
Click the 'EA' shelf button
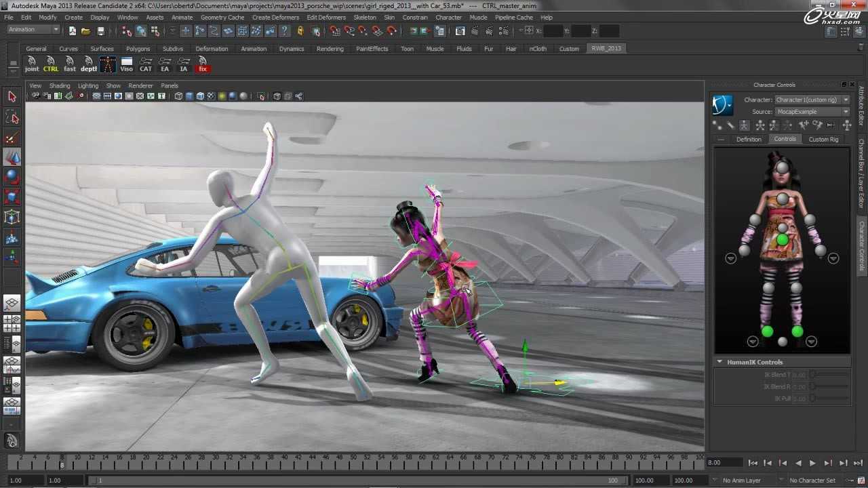click(x=165, y=64)
